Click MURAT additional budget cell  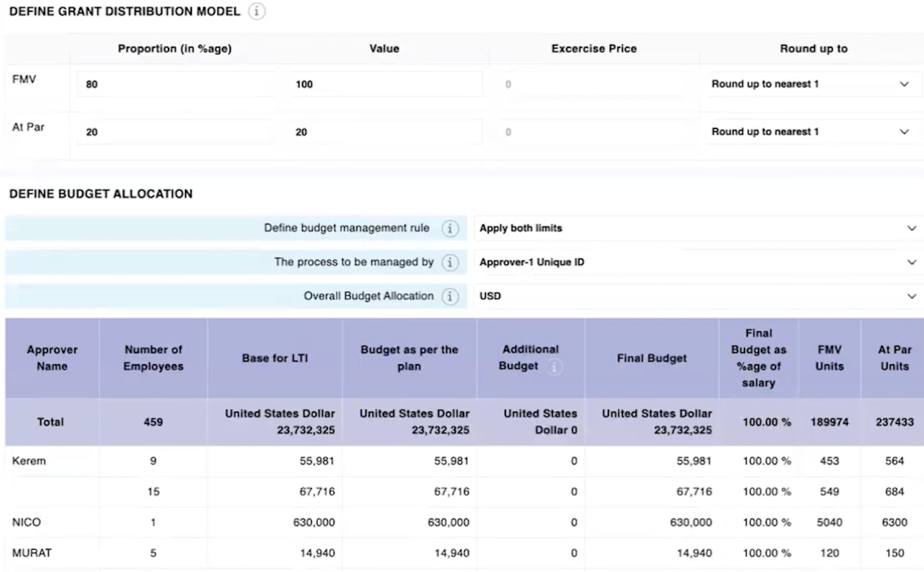pos(531,553)
